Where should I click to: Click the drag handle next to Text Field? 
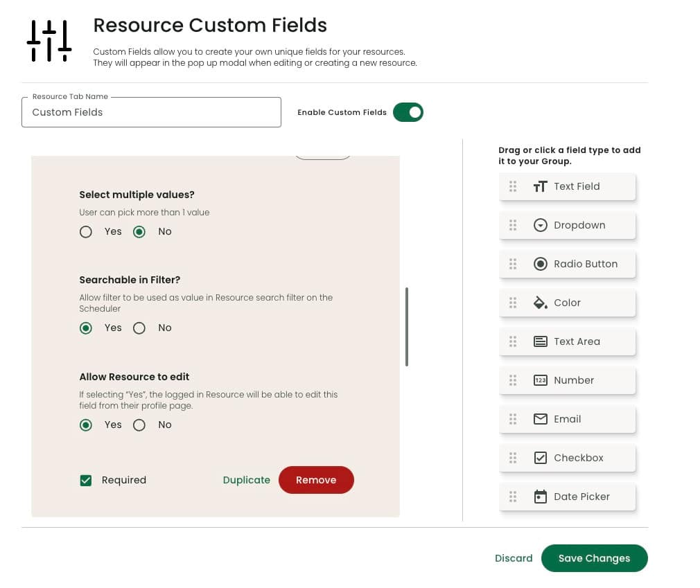pyautogui.click(x=513, y=186)
